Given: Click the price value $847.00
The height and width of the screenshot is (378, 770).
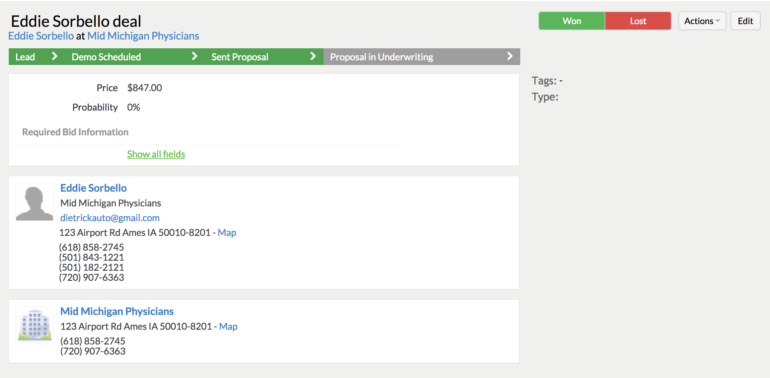Looking at the screenshot, I should (144, 88).
